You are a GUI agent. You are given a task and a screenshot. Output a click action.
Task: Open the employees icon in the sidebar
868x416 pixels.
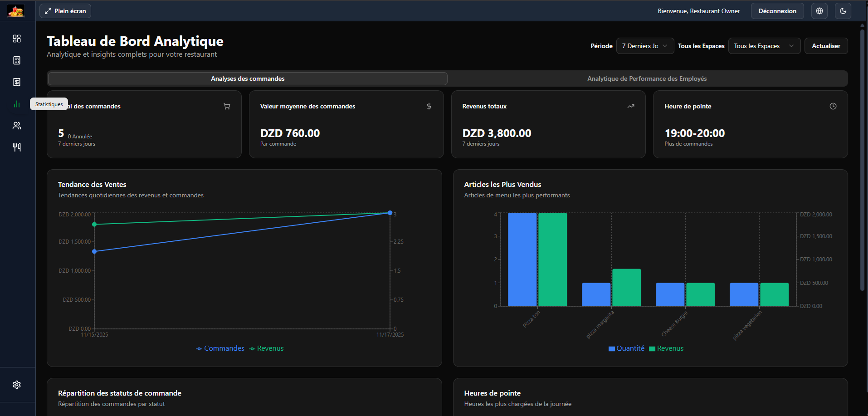coord(17,126)
